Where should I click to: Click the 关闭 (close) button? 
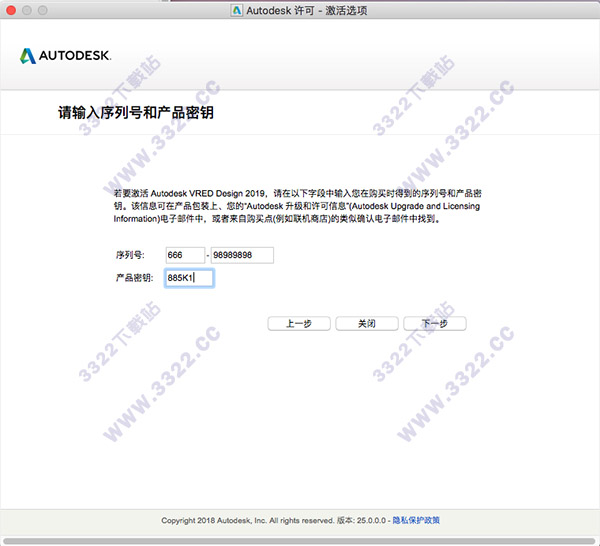coord(367,324)
